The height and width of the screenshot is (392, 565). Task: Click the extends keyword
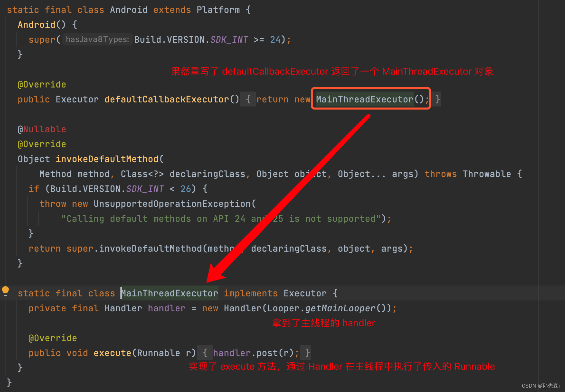[x=172, y=10]
